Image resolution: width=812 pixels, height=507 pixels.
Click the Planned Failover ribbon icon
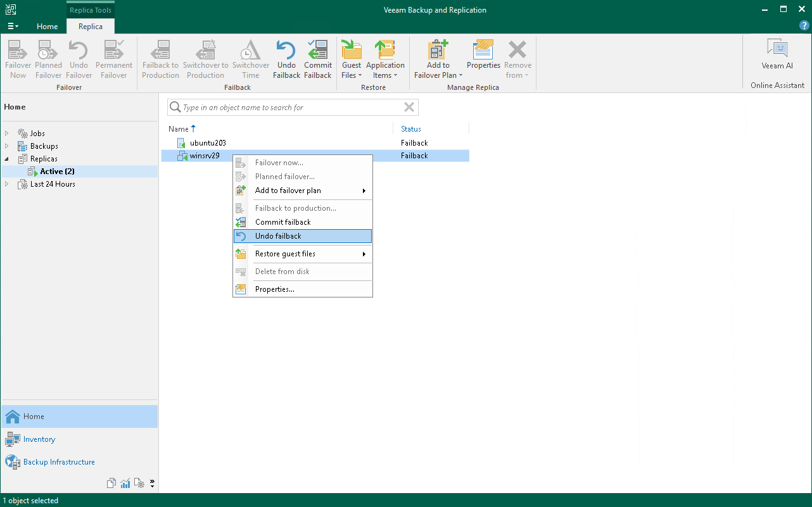(49, 59)
